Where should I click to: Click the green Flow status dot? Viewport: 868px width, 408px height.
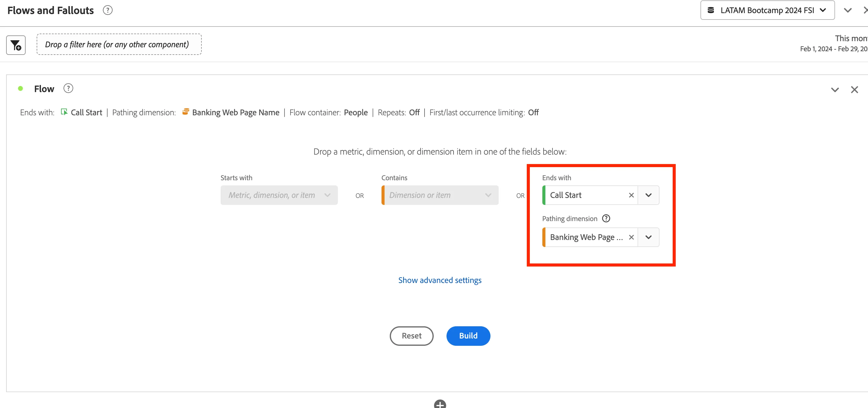(x=20, y=88)
